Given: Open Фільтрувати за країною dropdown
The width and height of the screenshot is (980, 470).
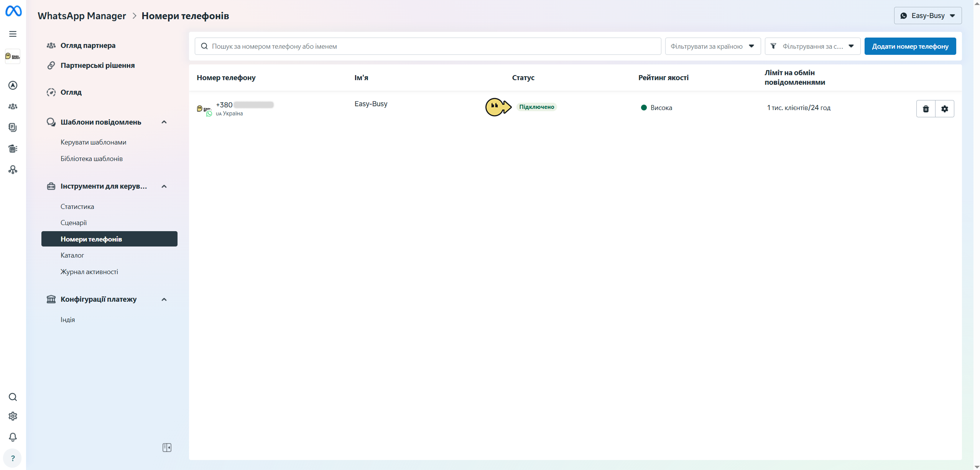Looking at the screenshot, I should 713,46.
